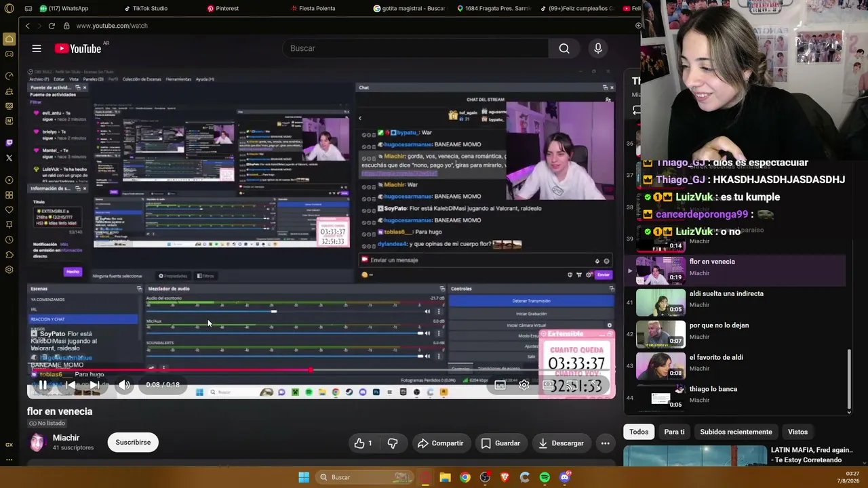Open the Twitch icon in browser sidebar

(x=9, y=142)
